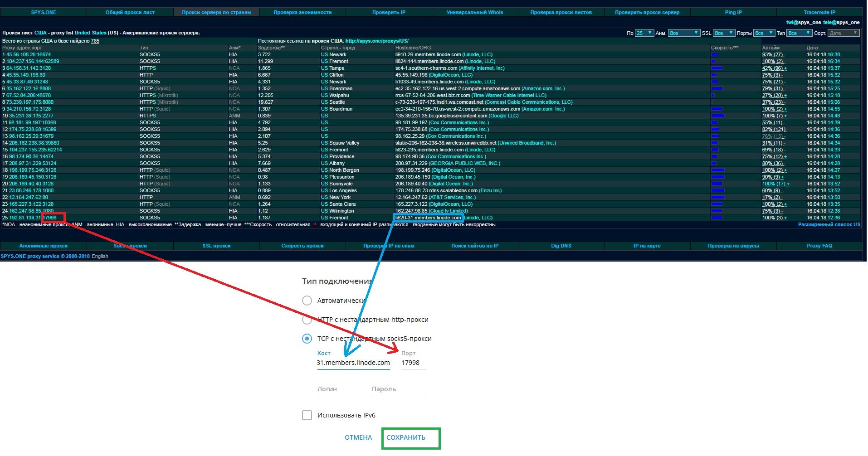
Task: Click the СОХРАНИТЬ button
Action: [x=406, y=438]
